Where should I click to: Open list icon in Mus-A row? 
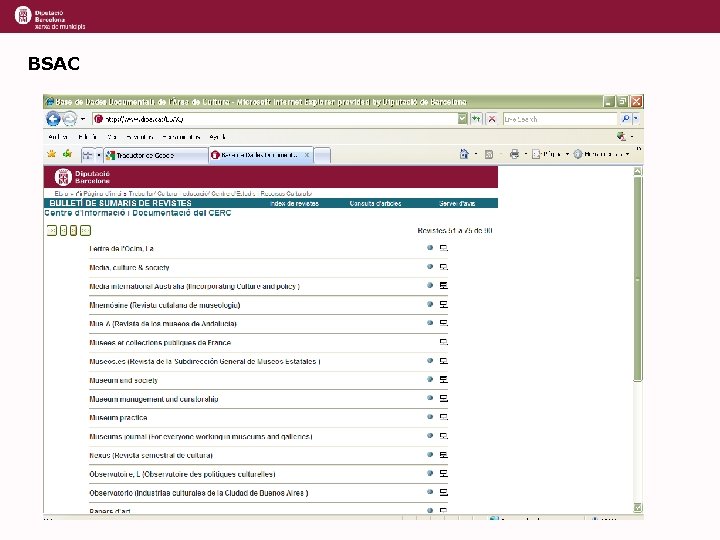444,323
